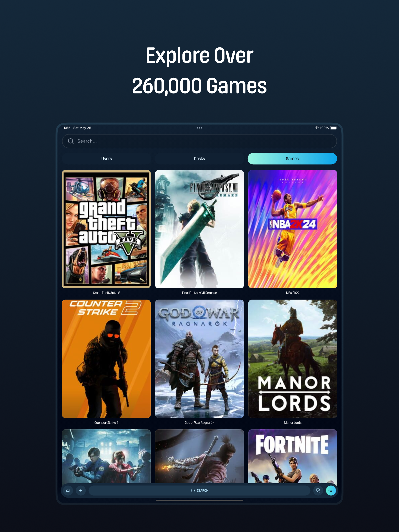Open Counter-Strike 2 game cover
399x532 pixels.
coord(106,359)
